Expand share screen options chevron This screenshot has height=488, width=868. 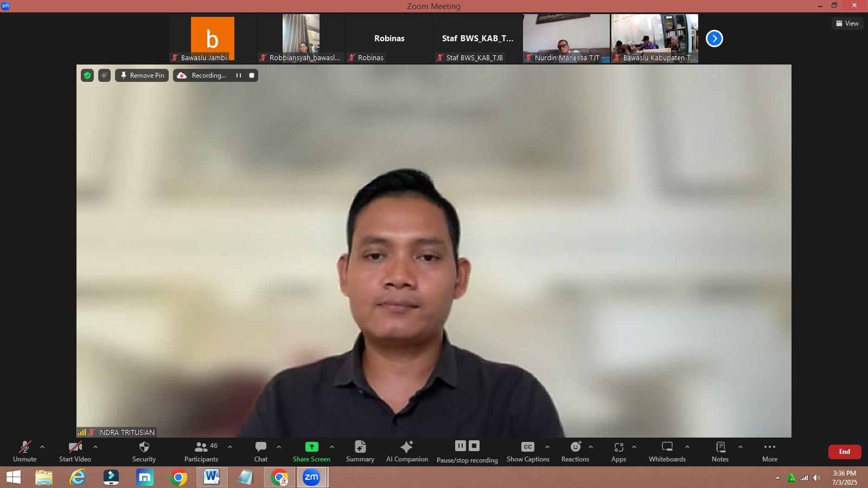[x=332, y=447]
